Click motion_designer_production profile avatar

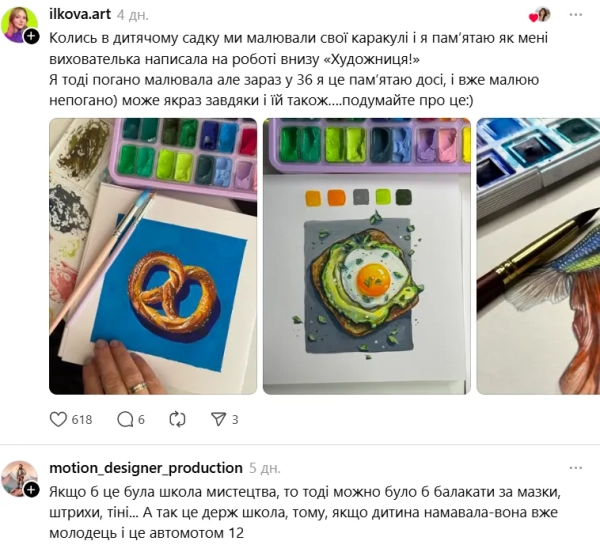[x=19, y=478]
